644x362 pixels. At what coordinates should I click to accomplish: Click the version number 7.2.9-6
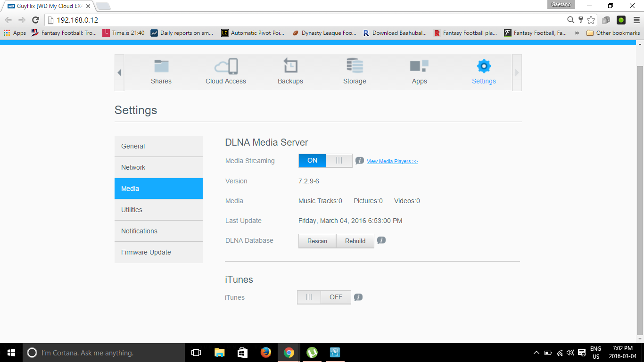point(309,181)
